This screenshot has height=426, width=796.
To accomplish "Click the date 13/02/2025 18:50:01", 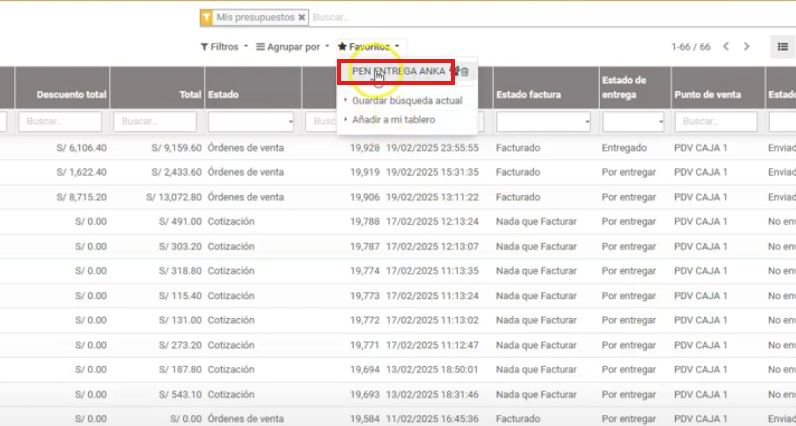I will pyautogui.click(x=433, y=369).
